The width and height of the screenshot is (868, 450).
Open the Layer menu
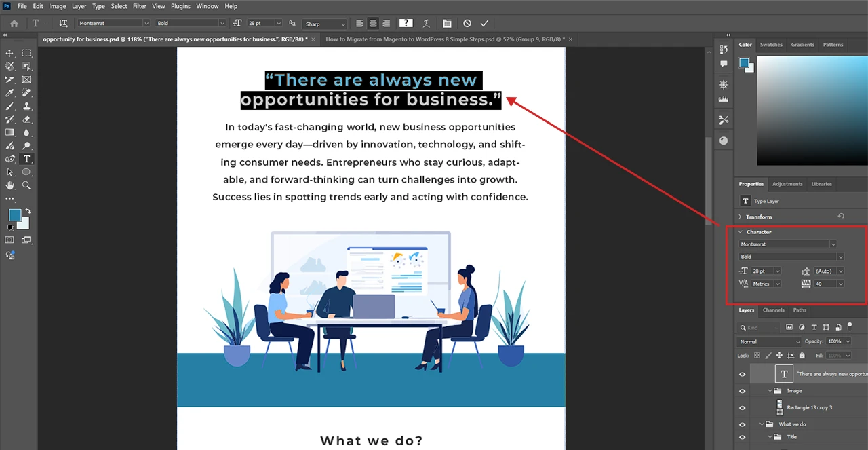pos(79,6)
